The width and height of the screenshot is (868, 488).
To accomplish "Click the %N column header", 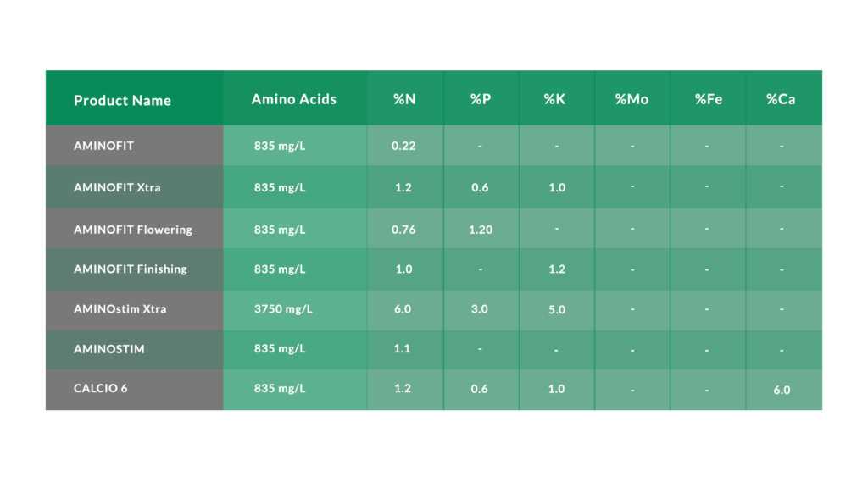I will click(x=404, y=99).
